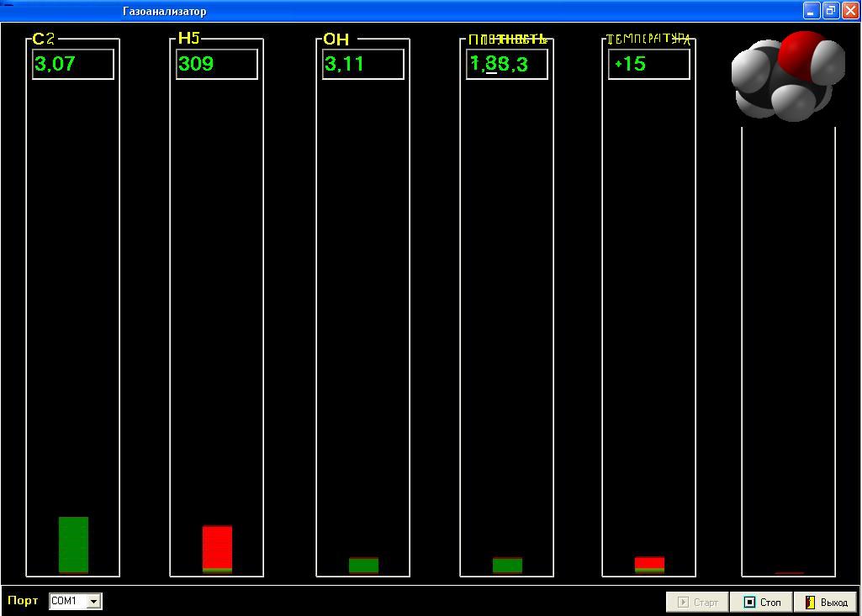The width and height of the screenshot is (862, 616).
Task: Open the COM1 port dropdown
Action: [x=93, y=601]
